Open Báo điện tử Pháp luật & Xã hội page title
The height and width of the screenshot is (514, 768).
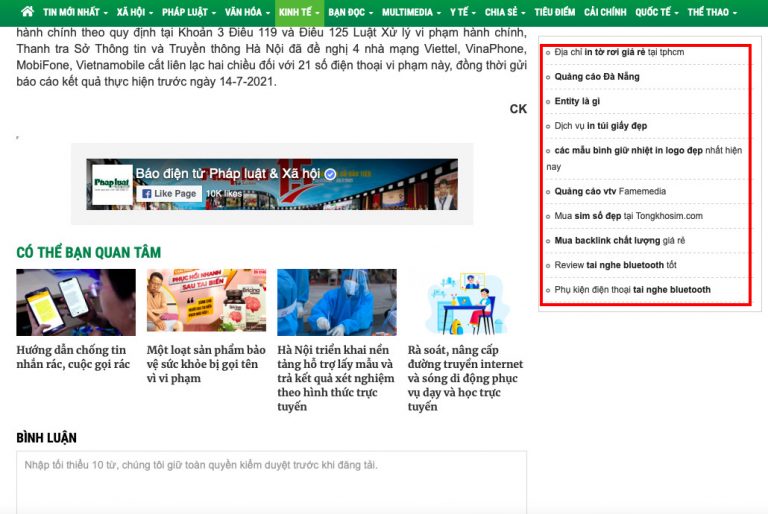pos(228,173)
